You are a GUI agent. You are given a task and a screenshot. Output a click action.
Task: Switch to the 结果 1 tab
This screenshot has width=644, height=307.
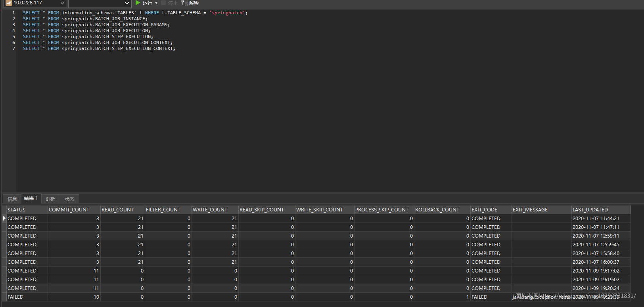(31, 198)
